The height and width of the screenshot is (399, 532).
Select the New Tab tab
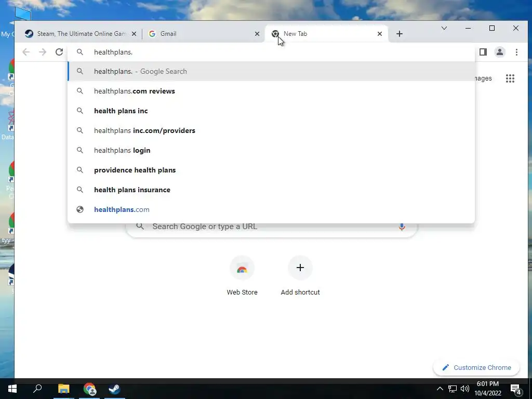tap(326, 34)
